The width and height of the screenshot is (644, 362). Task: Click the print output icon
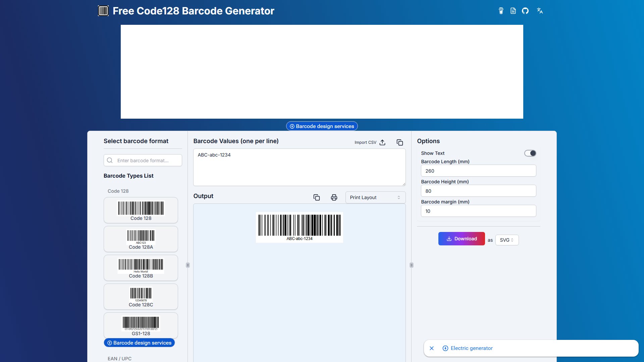[x=334, y=197]
